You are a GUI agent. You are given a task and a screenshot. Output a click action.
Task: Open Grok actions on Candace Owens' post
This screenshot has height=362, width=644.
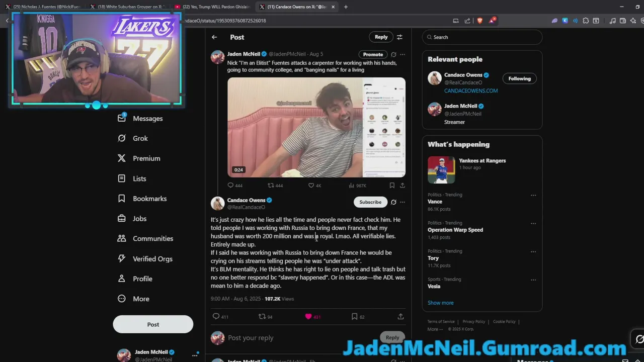[393, 202]
